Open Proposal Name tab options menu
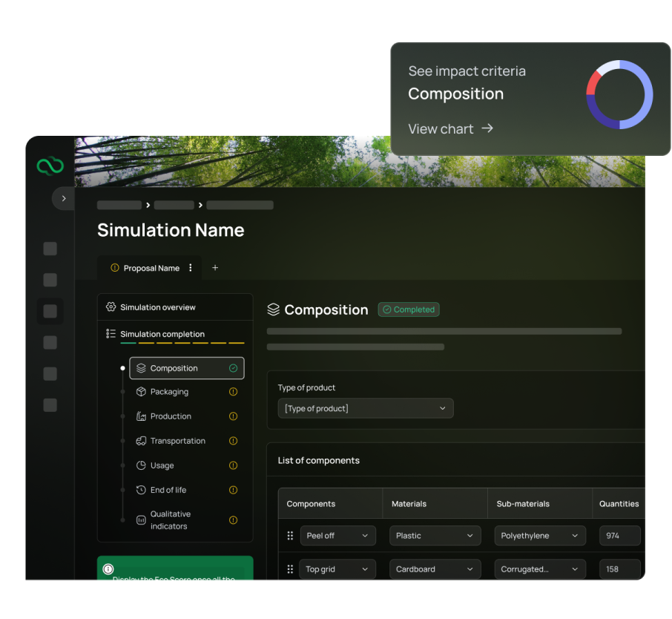Screen dimensions: 672x619 pyautogui.click(x=191, y=268)
